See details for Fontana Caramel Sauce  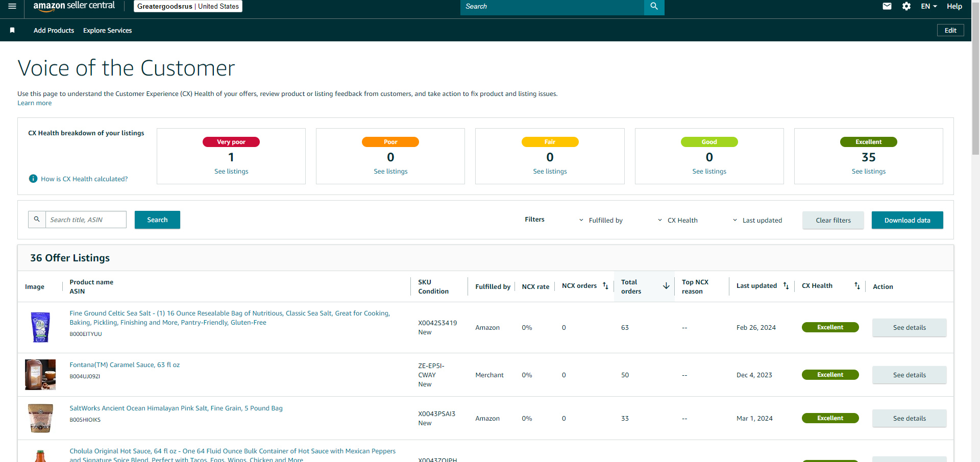click(x=909, y=375)
